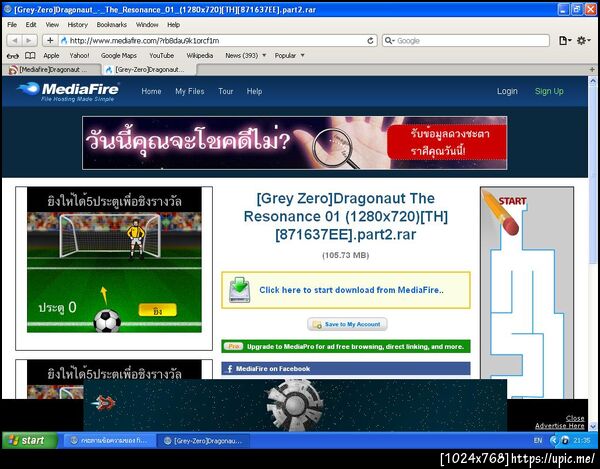Viewport: 600px width, 469px height.
Task: Add bookmark with the plus button
Action: tap(50, 40)
